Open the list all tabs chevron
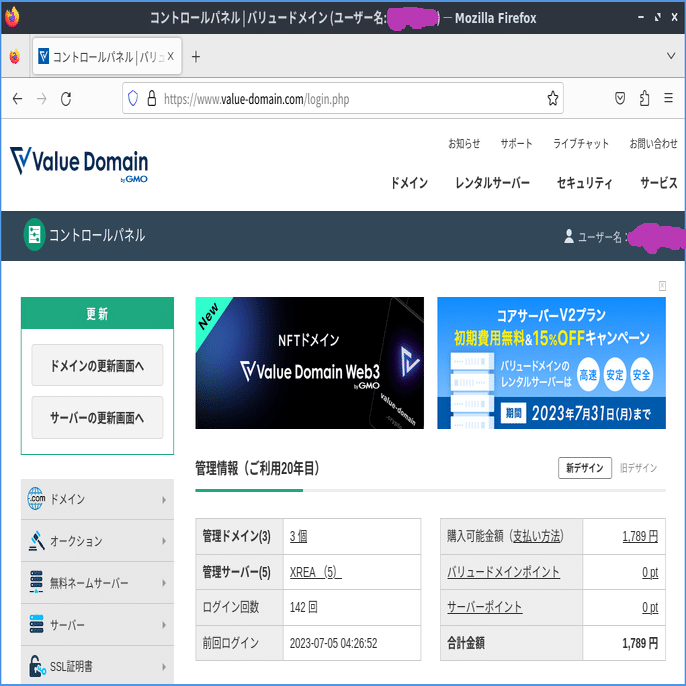 671,56
